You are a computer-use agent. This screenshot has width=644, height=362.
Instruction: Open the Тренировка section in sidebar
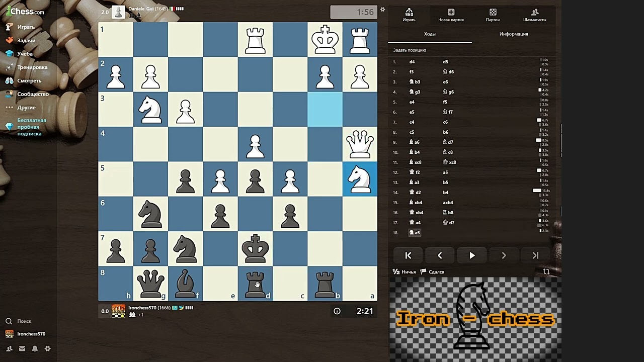coord(27,67)
